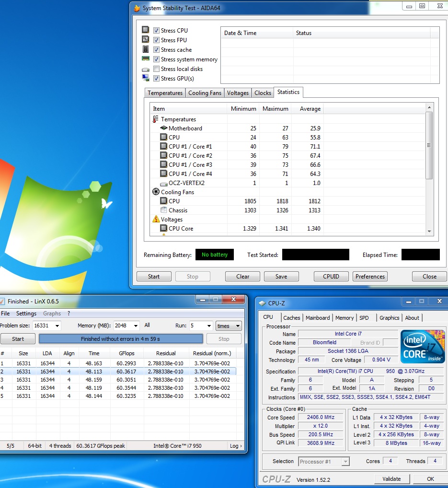This screenshot has height=488, width=448.
Task: Switch to the Voltages tab
Action: (238, 93)
